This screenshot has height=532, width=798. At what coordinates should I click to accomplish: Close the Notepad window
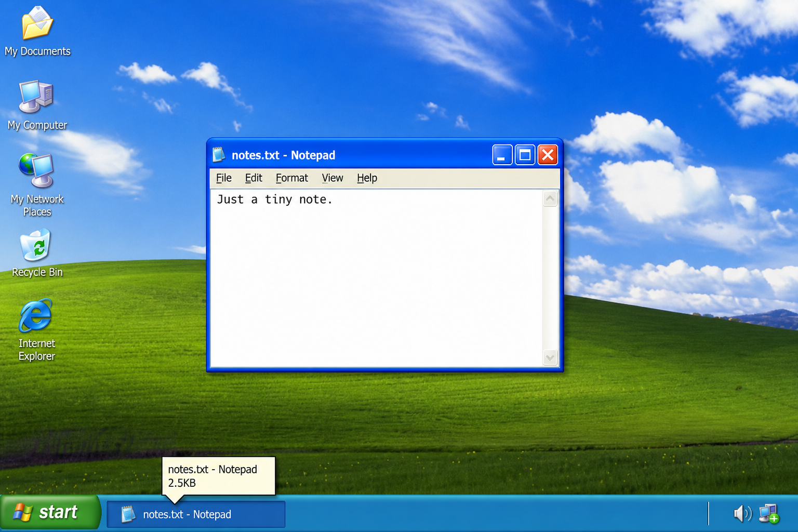pyautogui.click(x=548, y=155)
